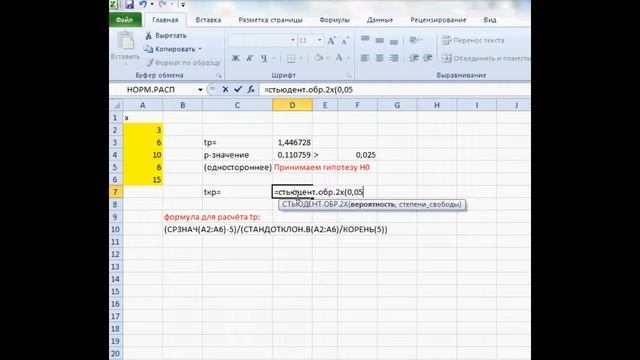This screenshot has height=360, width=640.
Task: Click вероятность argument in function tooltip
Action: pos(373,204)
